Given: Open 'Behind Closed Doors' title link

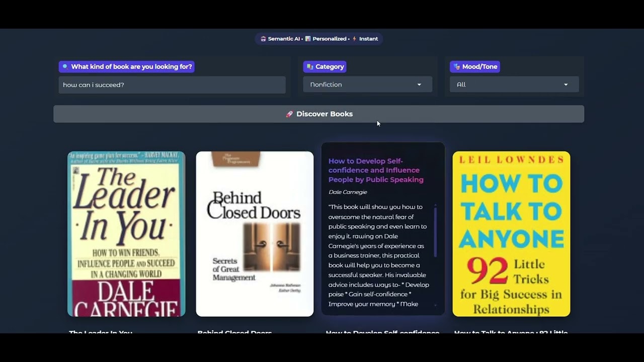Looking at the screenshot, I should (234, 332).
